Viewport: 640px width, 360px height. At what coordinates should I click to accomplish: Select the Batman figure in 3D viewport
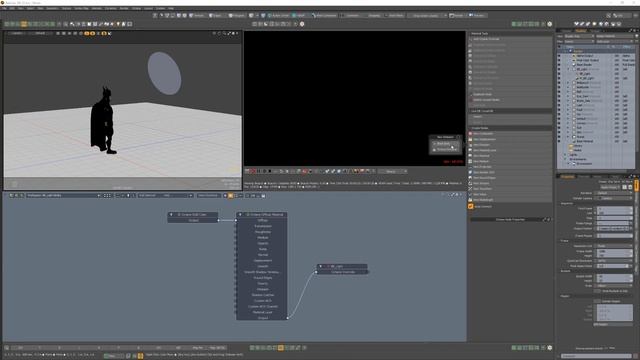tap(103, 120)
